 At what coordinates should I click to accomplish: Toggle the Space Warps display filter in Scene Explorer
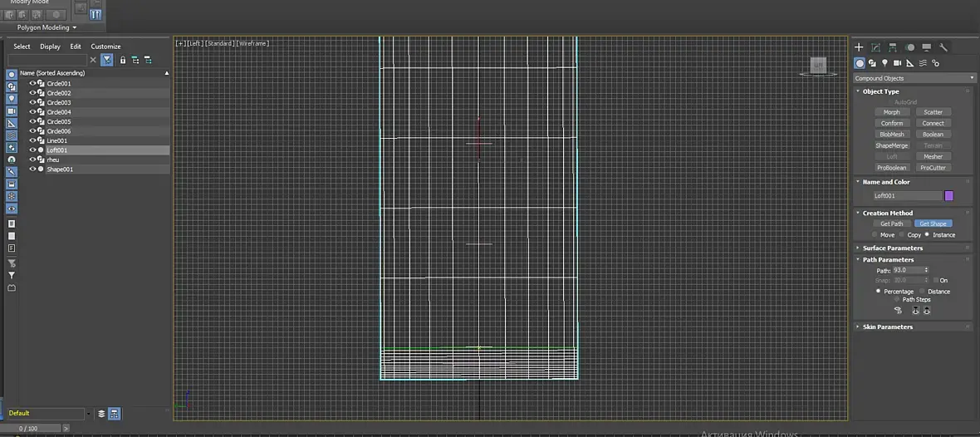click(12, 135)
